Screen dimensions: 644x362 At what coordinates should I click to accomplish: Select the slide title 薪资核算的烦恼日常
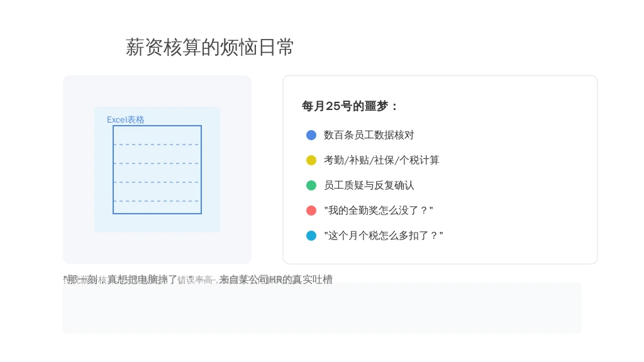pyautogui.click(x=209, y=47)
